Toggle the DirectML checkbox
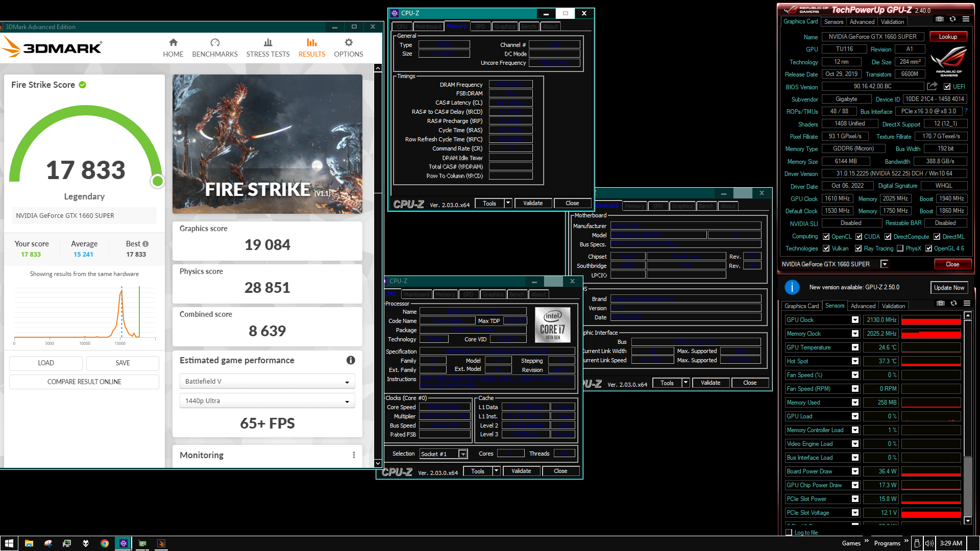This screenshot has width=980, height=551. pos(937,237)
